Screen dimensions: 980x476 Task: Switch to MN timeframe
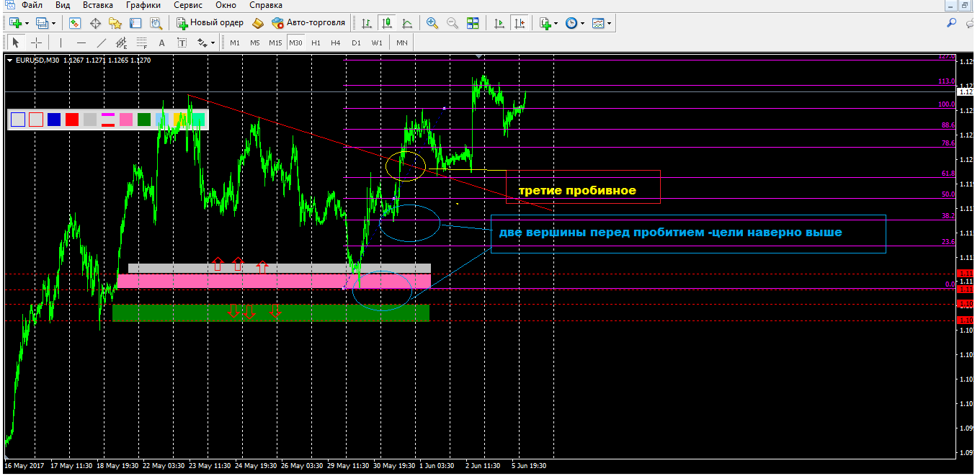(x=402, y=42)
